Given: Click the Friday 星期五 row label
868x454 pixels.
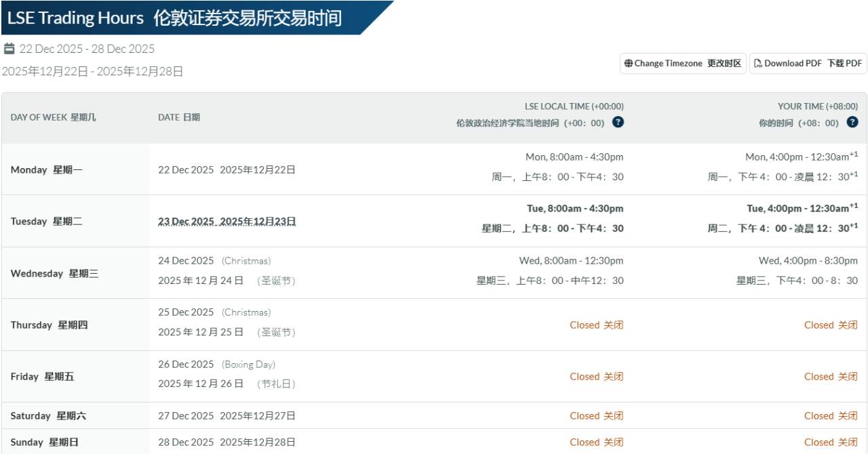Looking at the screenshot, I should [x=42, y=377].
